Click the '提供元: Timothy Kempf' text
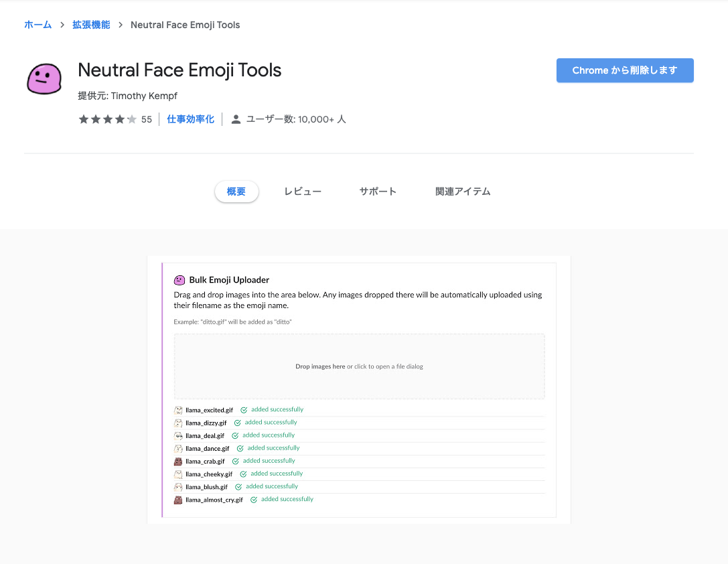Screen dimensions: 728x564 pyautogui.click(x=128, y=96)
